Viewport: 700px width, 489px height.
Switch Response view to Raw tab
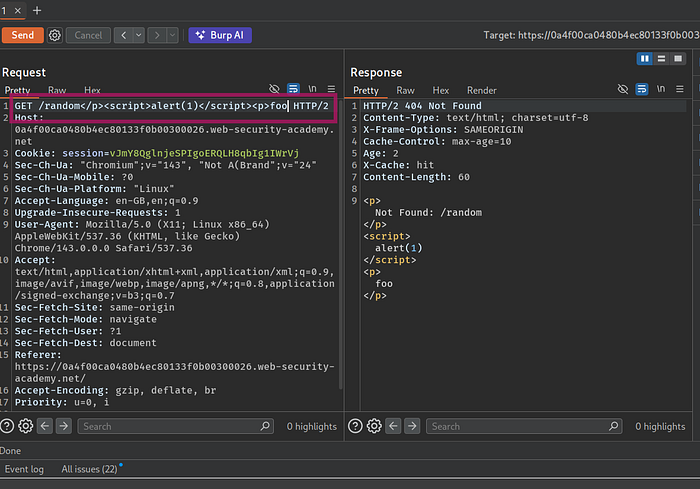pyautogui.click(x=405, y=90)
